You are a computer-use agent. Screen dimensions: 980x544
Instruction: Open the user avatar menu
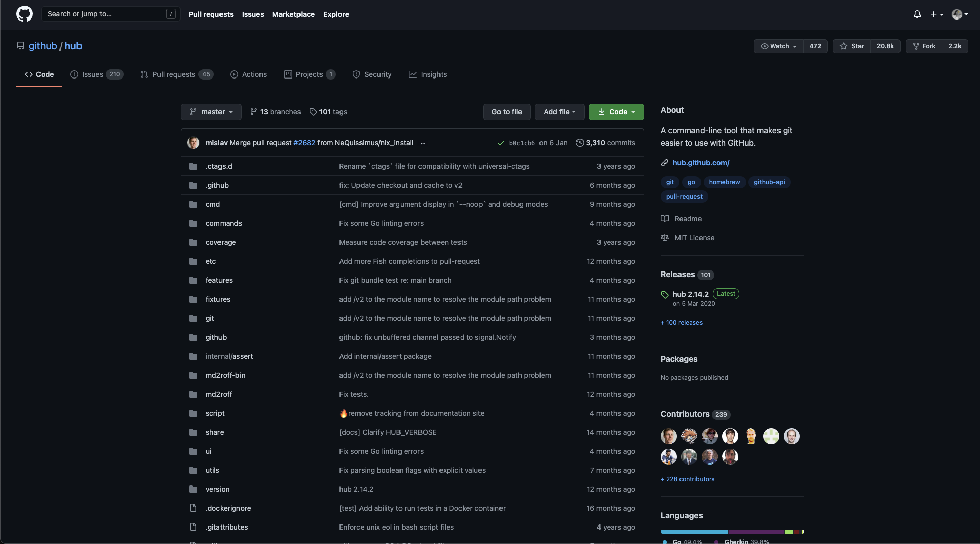click(x=959, y=14)
